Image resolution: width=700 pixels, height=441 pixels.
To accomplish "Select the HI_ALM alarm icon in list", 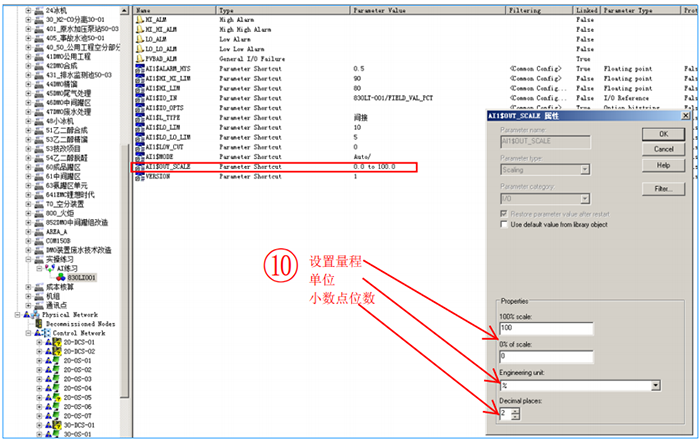I will 138,19.
